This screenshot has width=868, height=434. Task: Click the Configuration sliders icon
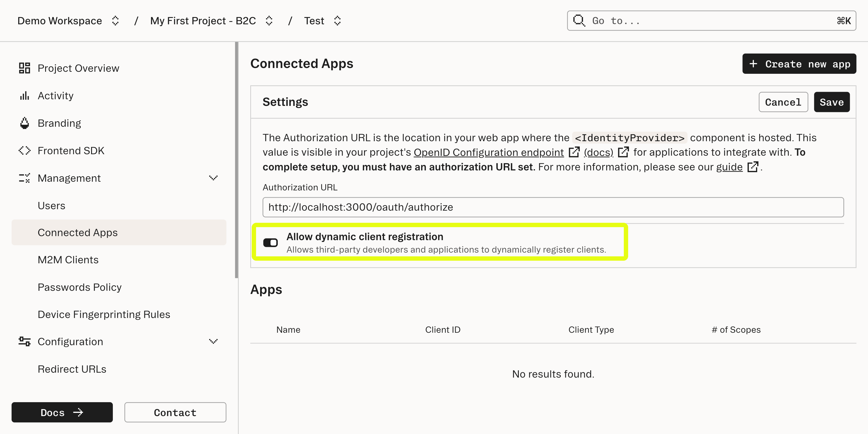[x=24, y=341]
